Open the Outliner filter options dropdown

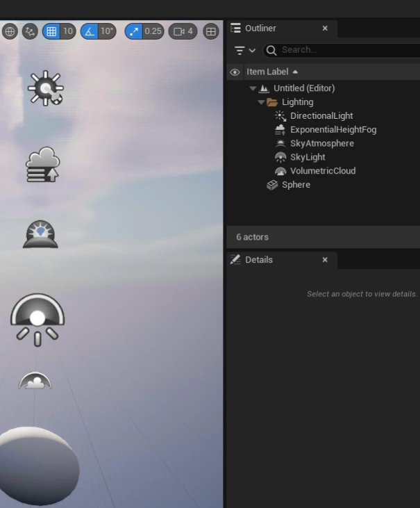(244, 50)
